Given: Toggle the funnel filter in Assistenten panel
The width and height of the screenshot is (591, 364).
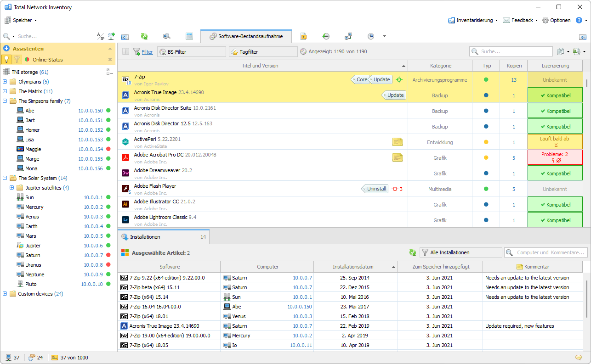Looking at the screenshot, I should pyautogui.click(x=17, y=59).
